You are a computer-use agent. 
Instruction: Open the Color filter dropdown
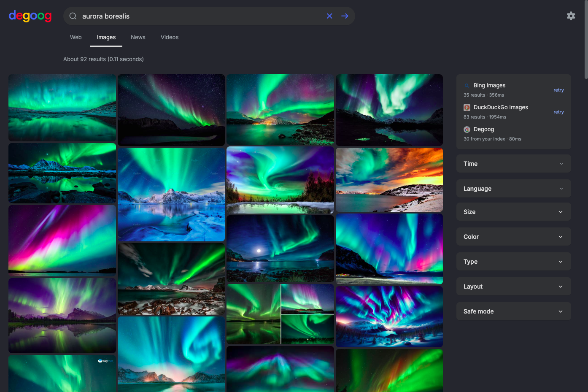[x=514, y=237]
